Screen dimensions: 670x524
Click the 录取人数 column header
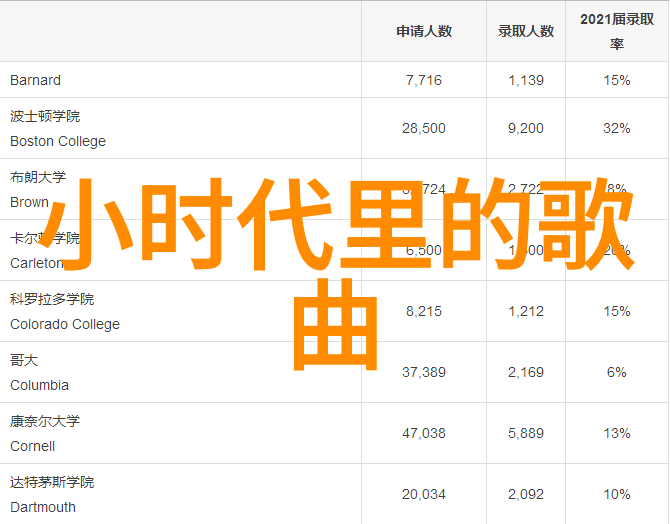click(x=526, y=31)
